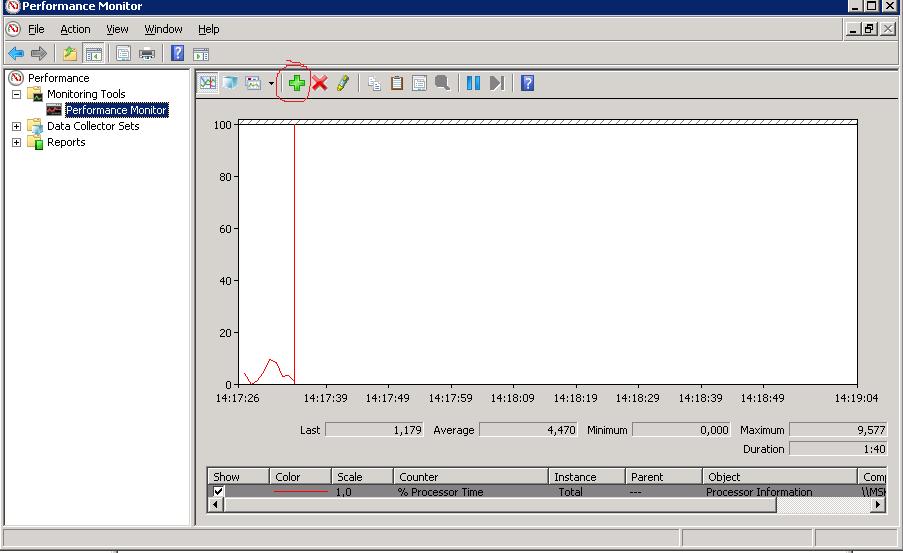Expand the Data Collector Sets node
This screenshot has height=553, width=903.
tap(17, 126)
